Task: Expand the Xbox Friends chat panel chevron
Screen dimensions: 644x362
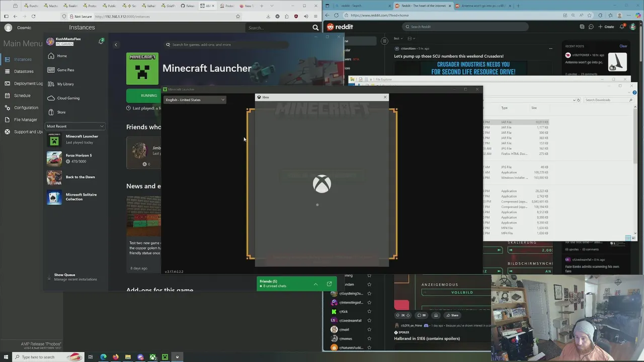Action: pos(315,284)
